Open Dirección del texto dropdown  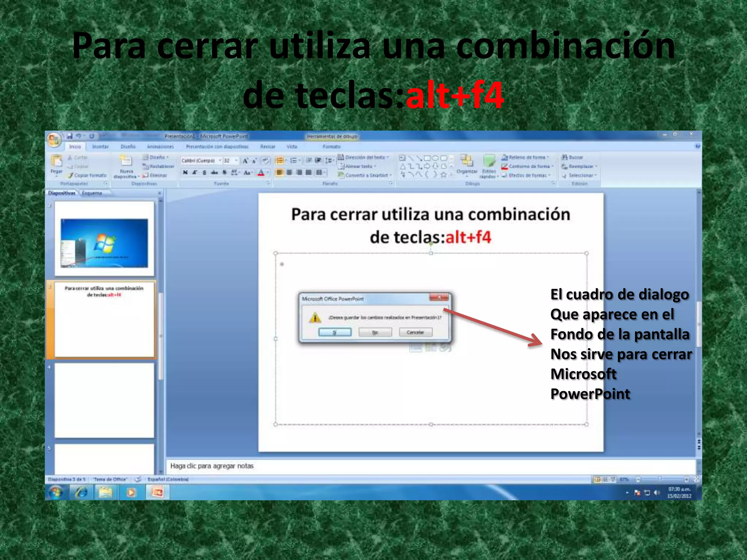coord(363,157)
